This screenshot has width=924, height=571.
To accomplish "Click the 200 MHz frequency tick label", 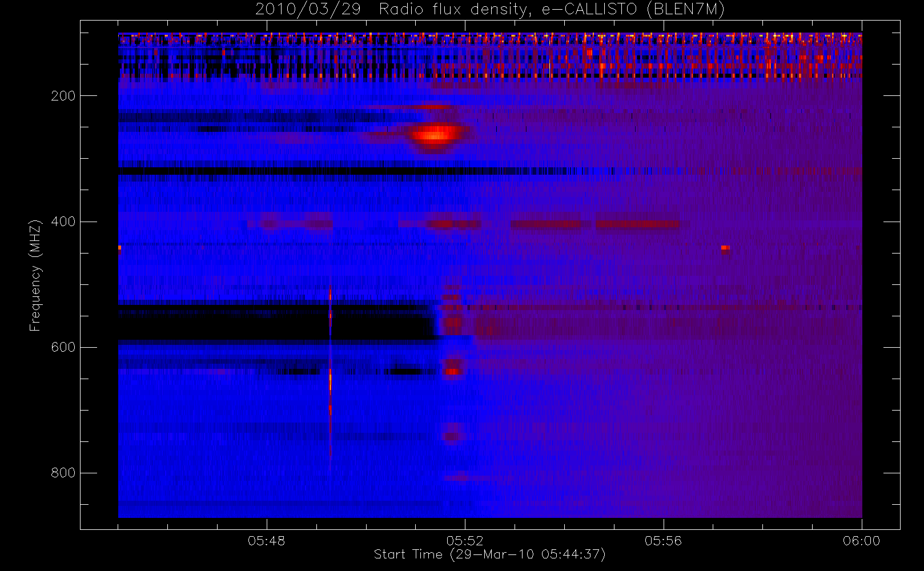I will (x=63, y=96).
